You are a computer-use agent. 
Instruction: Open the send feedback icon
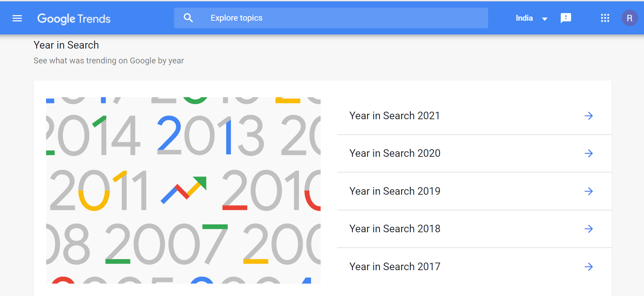(566, 18)
